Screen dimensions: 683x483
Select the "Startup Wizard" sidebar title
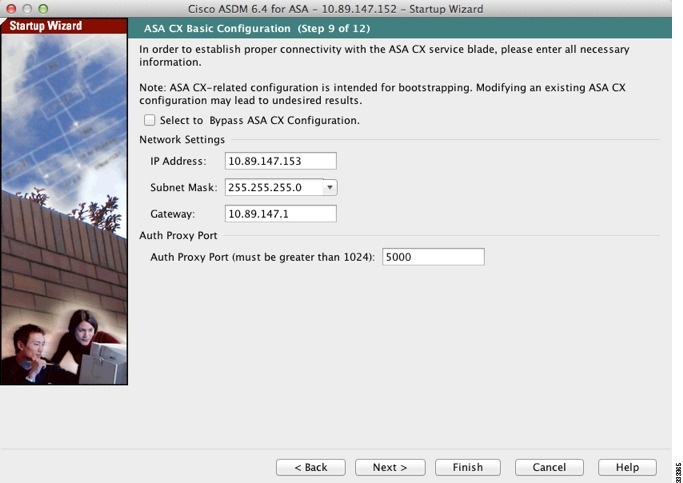pyautogui.click(x=46, y=26)
